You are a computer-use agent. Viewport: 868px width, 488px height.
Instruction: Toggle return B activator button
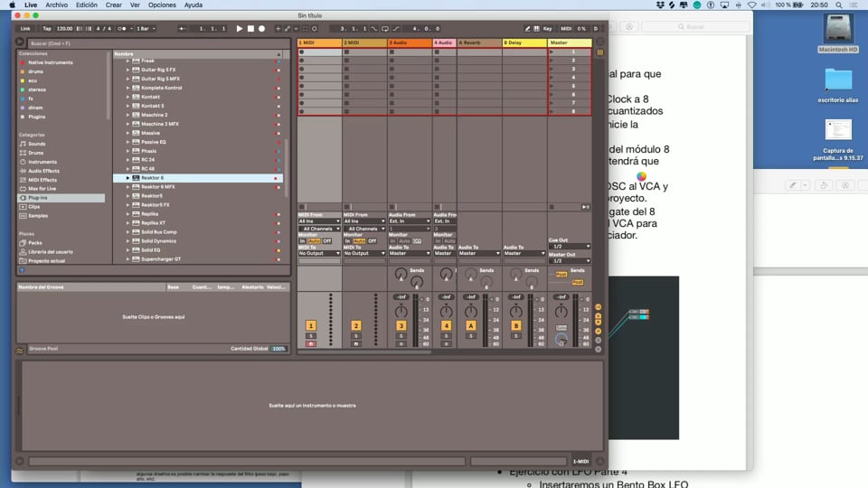click(x=516, y=326)
